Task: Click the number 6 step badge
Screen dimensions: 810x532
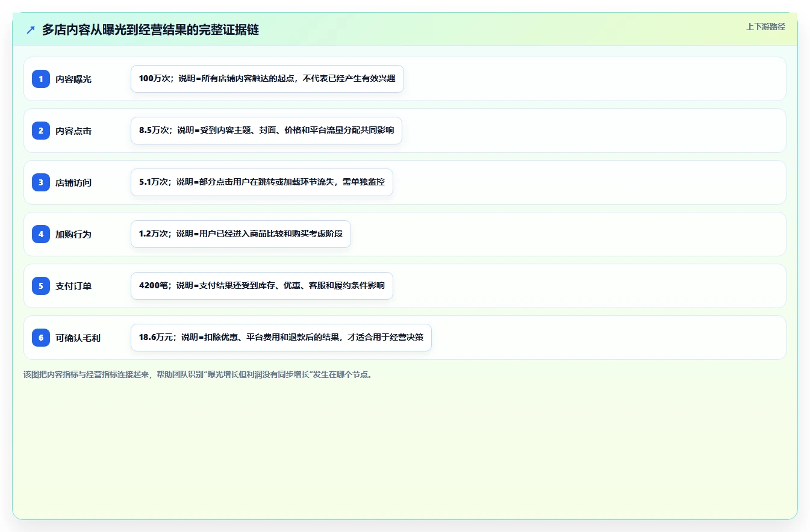Action: pyautogui.click(x=41, y=338)
